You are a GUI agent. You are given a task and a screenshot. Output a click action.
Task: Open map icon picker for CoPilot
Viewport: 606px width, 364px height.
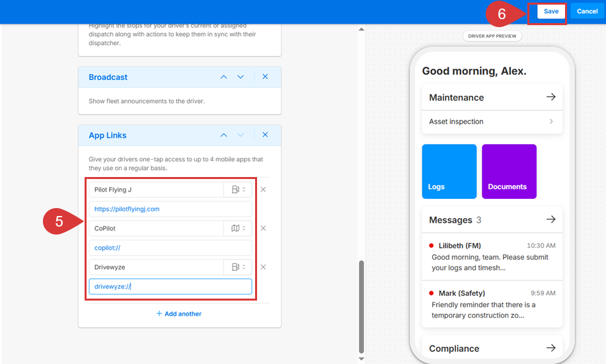238,229
